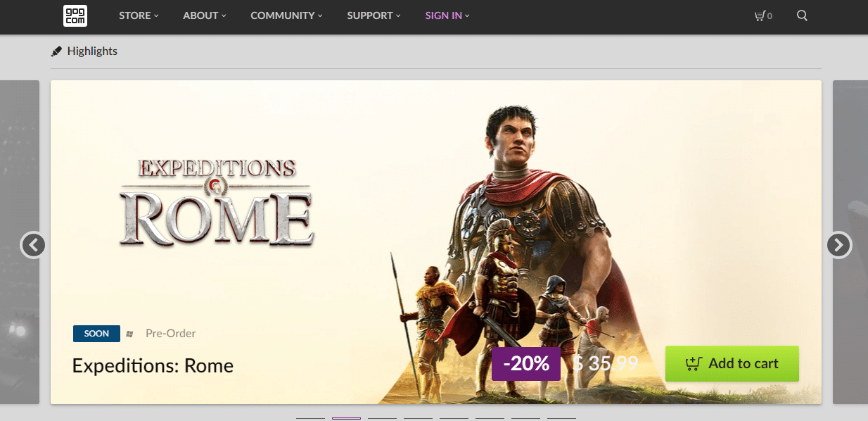Open the SUPPORT dropdown menu
Viewport: 868px width, 421px height.
[x=374, y=15]
